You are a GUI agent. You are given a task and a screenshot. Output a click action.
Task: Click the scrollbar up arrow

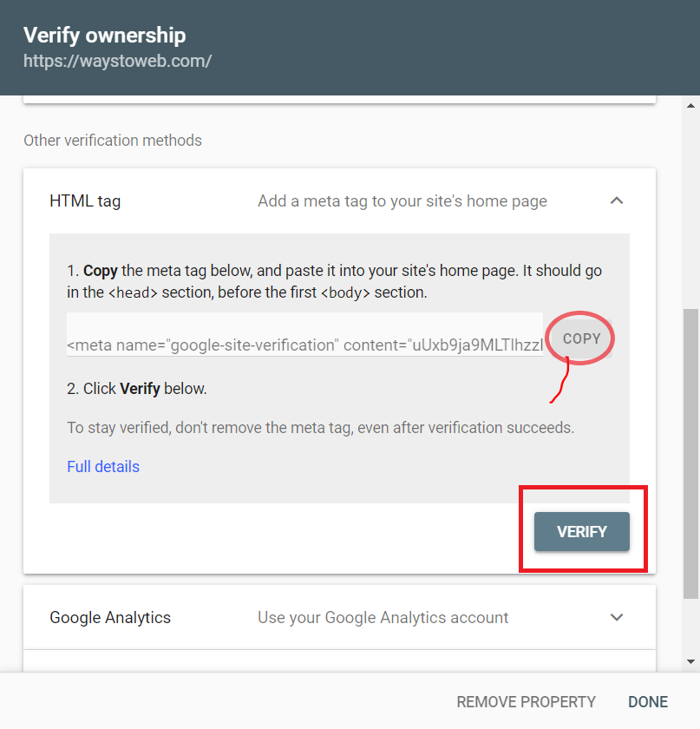click(x=690, y=106)
